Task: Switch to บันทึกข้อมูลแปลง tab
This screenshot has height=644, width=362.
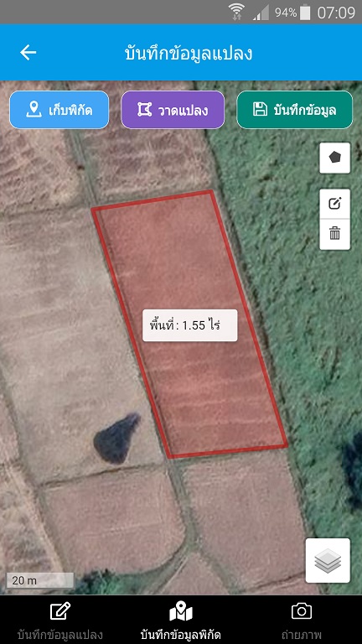Action: [x=60, y=620]
